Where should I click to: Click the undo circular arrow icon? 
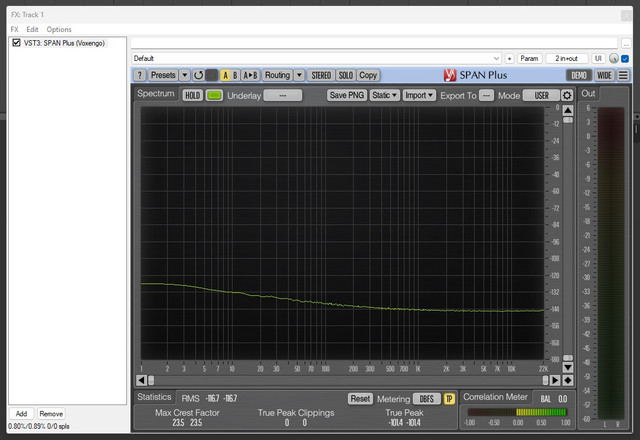pos(198,75)
